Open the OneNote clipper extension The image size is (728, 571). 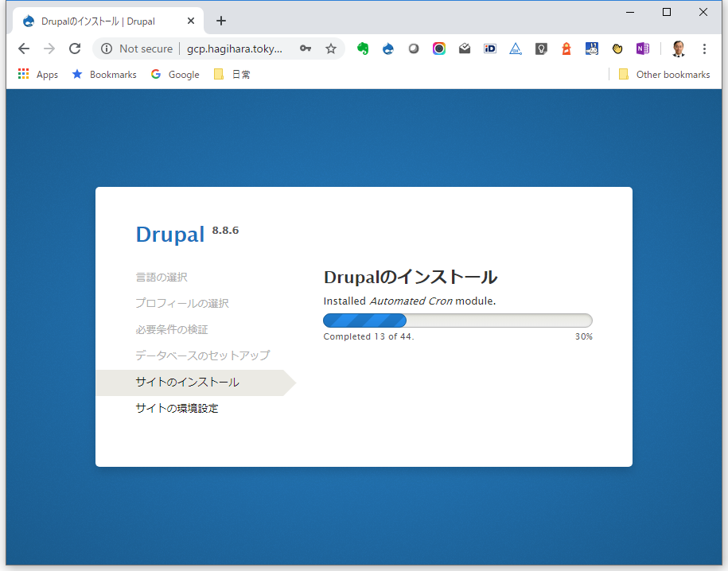pyautogui.click(x=643, y=49)
